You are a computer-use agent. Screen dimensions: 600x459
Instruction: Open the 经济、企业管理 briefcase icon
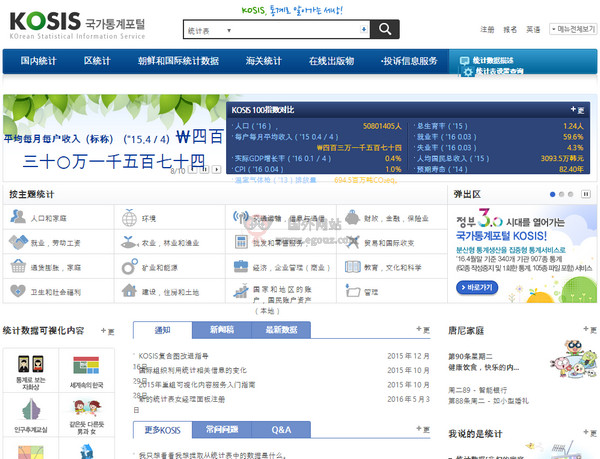pos(241,266)
